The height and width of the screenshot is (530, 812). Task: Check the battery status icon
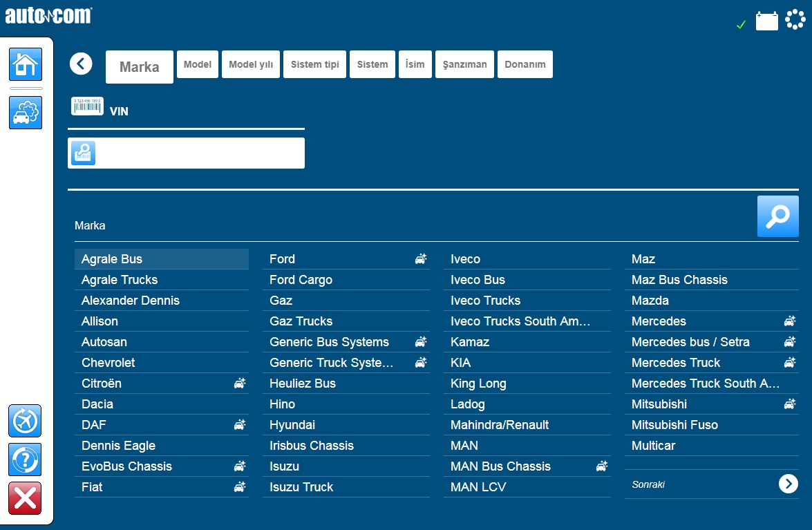click(x=766, y=21)
